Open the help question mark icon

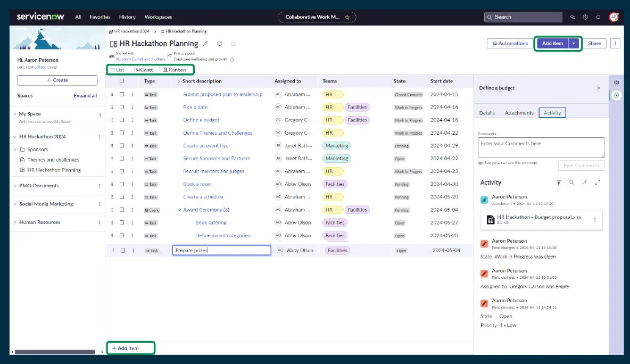point(585,17)
